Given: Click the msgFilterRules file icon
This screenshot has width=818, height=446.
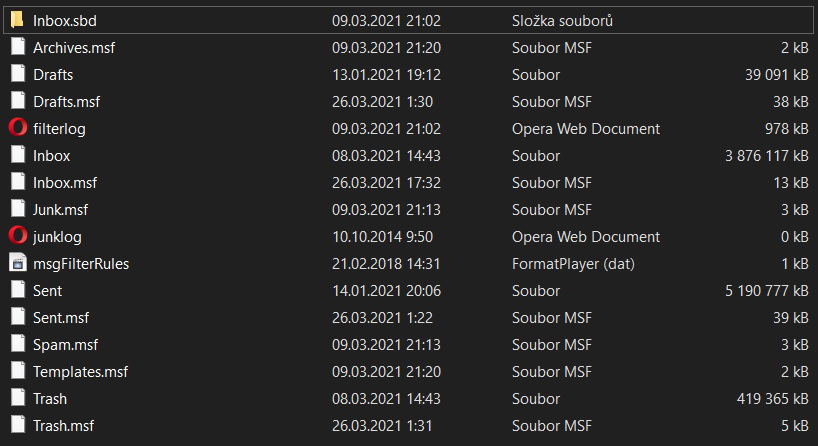Looking at the screenshot, I should tap(17, 263).
